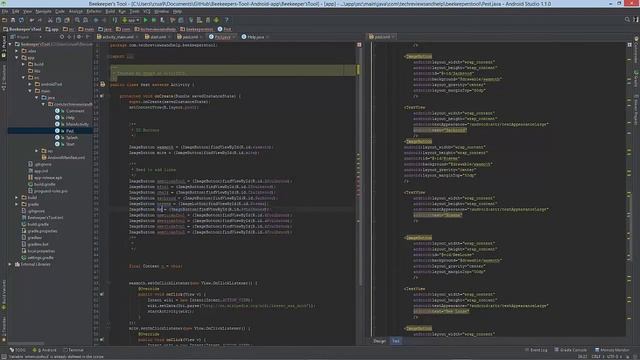Select the Pest.java editor tab
This screenshot has width=640, height=360.
pos(222,37)
